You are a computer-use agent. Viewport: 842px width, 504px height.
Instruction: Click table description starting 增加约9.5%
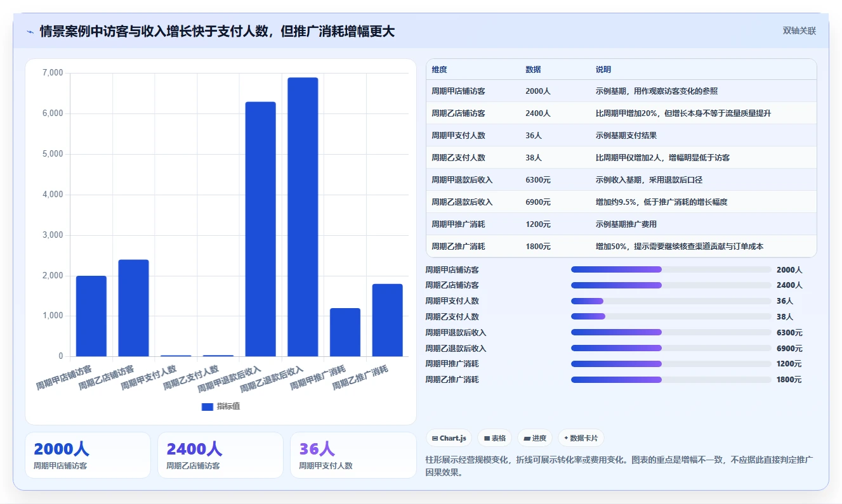(x=661, y=202)
